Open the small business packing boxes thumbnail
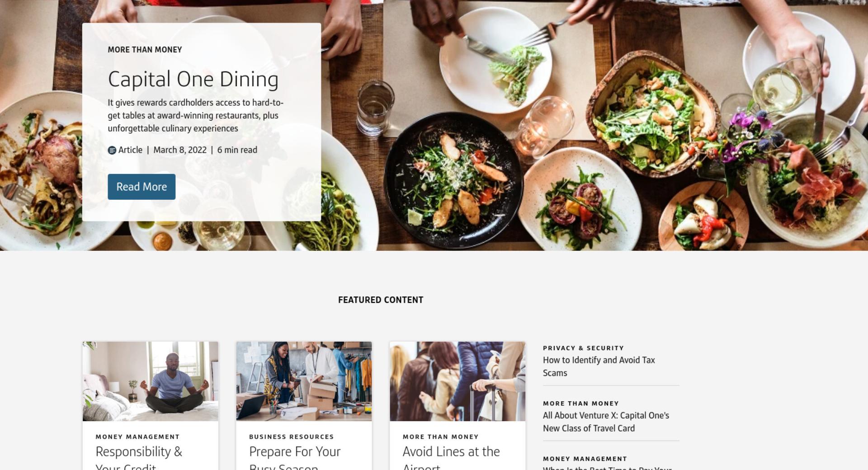 click(x=304, y=381)
